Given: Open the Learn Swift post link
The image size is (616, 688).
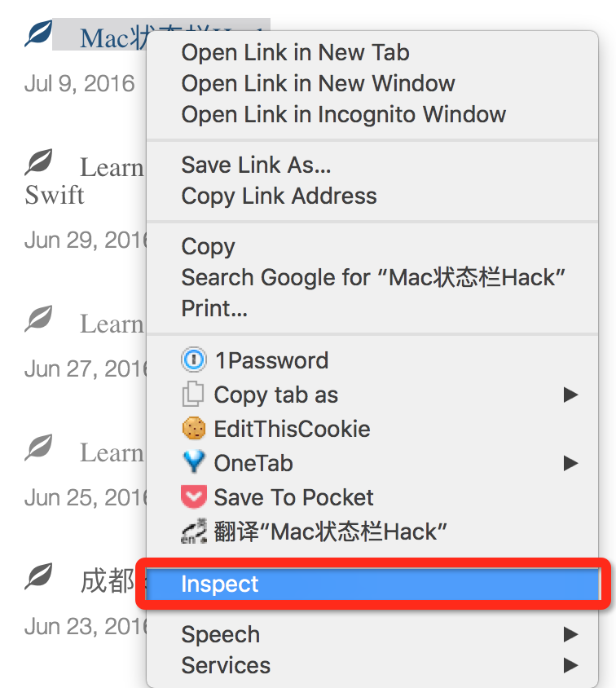Looking at the screenshot, I should [x=83, y=181].
